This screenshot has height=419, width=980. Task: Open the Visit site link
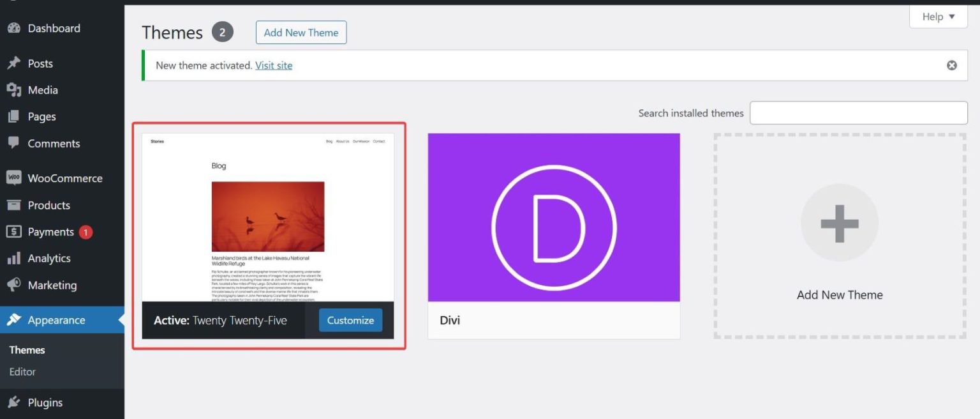tap(273, 65)
